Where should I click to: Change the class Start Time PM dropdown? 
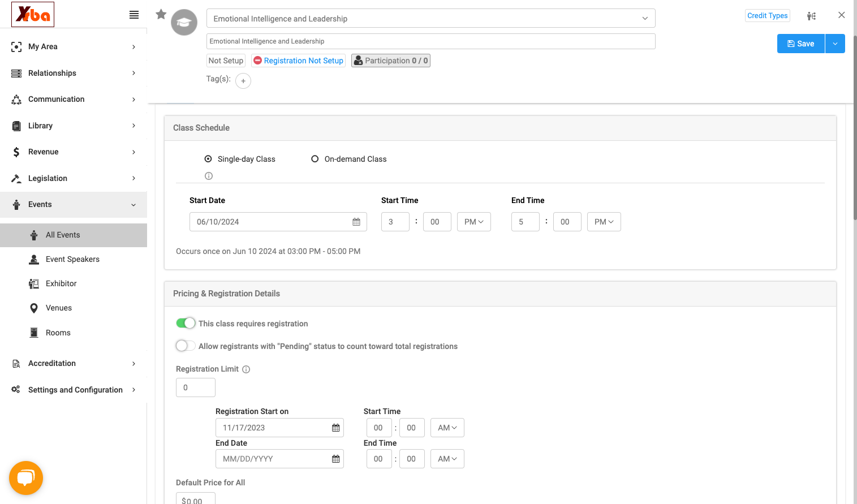[x=474, y=222]
